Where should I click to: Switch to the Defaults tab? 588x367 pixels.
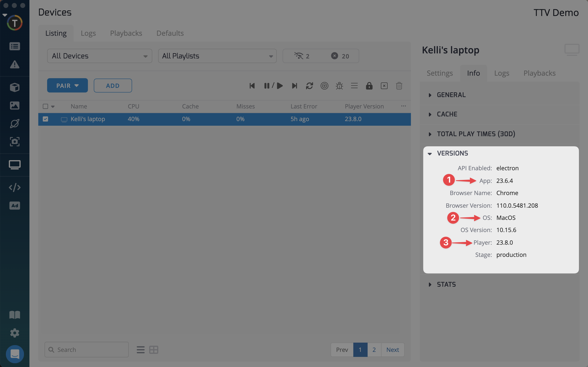coord(170,33)
